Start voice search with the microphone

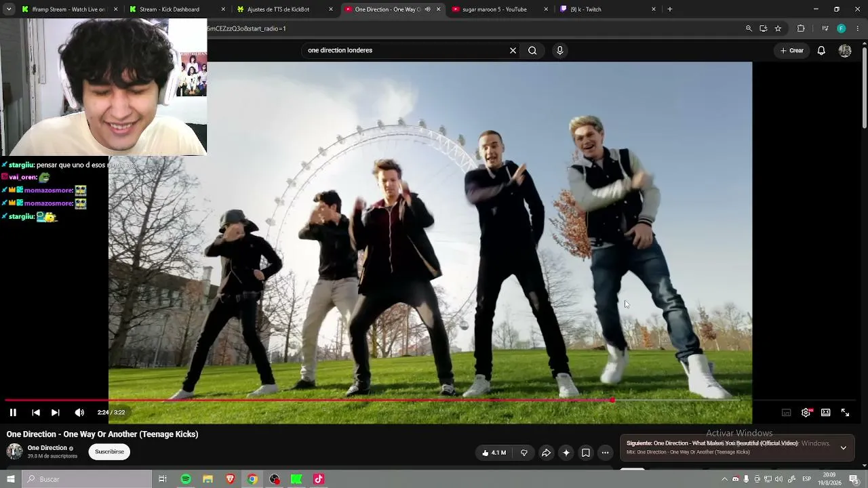[x=559, y=50]
